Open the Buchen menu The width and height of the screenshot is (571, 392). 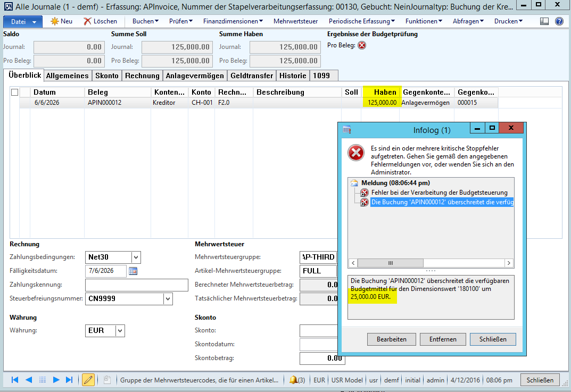pyautogui.click(x=145, y=21)
